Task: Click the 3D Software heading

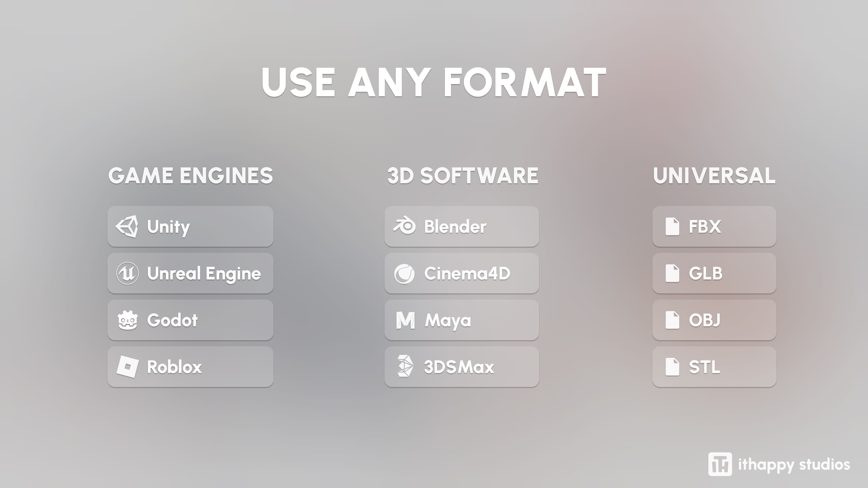Action: pos(462,176)
